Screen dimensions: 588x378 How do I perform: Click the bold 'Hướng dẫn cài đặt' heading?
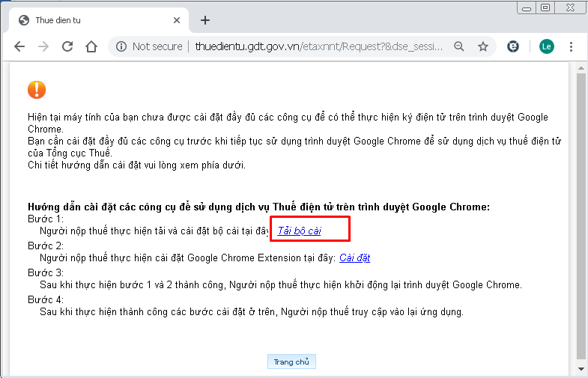[258, 207]
